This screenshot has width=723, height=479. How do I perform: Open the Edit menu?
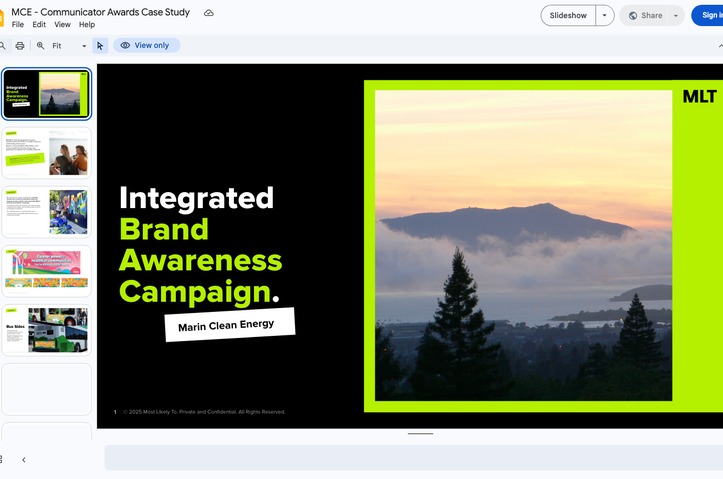[39, 24]
